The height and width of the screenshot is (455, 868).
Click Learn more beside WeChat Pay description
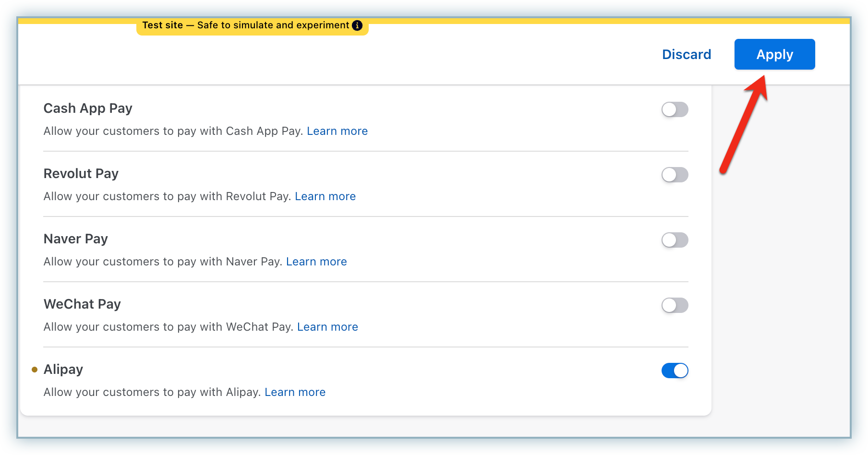coord(327,327)
